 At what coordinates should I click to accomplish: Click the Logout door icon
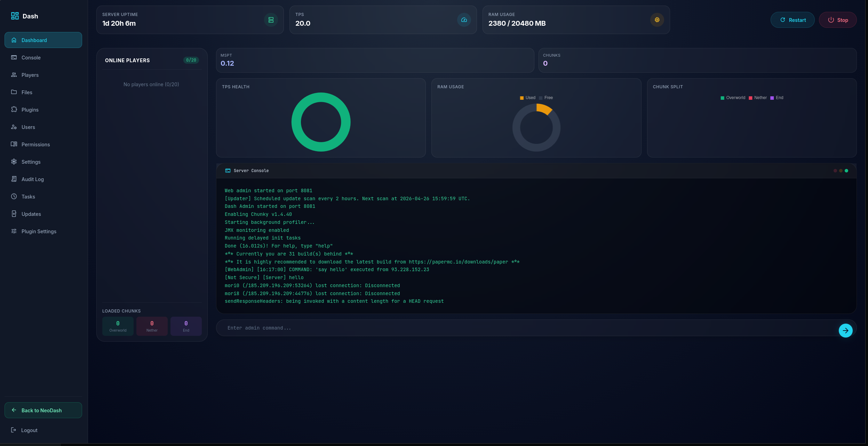tap(14, 430)
